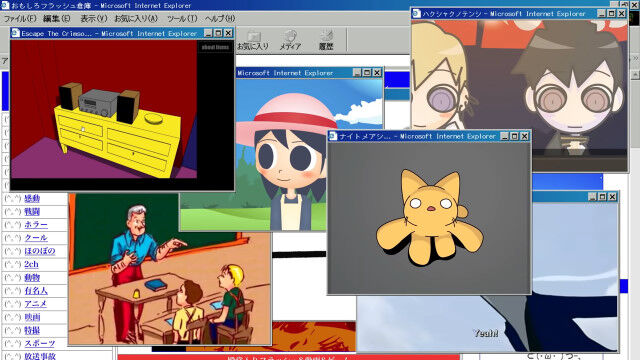Click the about items button in escape game
Screen dimensions: 640x360
215,47
